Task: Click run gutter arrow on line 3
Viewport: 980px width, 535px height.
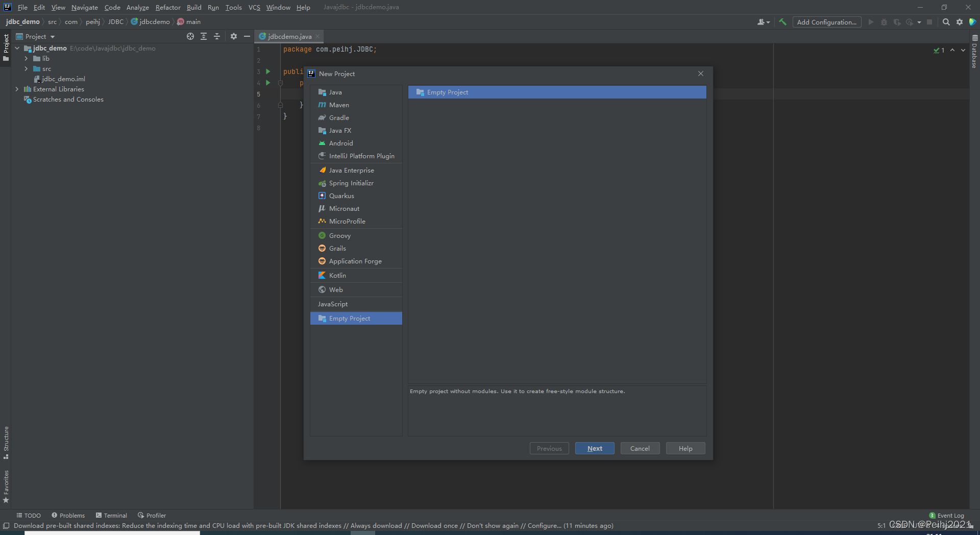Action: (x=268, y=71)
